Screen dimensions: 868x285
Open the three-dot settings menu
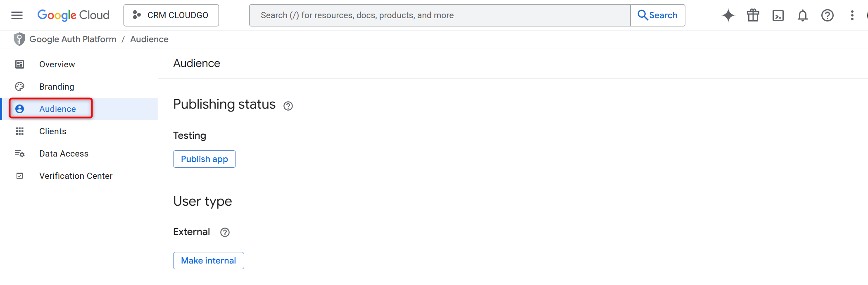tap(852, 15)
